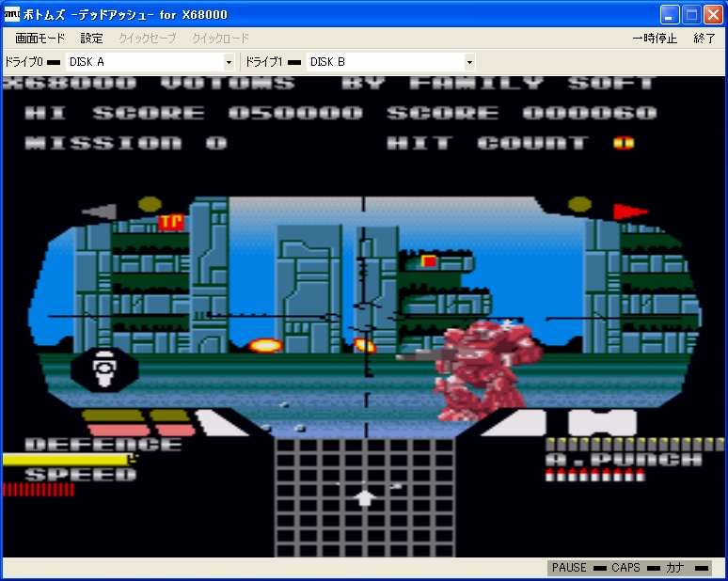This screenshot has height=581, width=728.
Task: Click the HIT COUNT 0 indicator
Action: click(x=624, y=143)
